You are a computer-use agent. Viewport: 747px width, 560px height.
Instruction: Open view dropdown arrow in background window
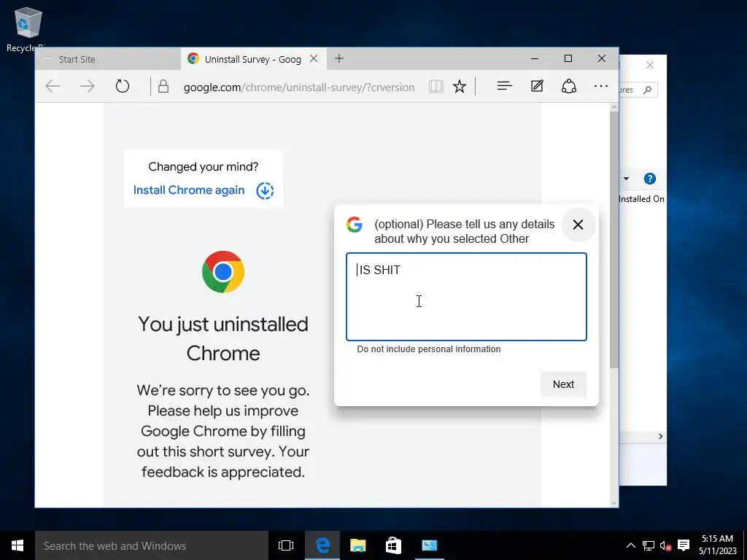626,179
